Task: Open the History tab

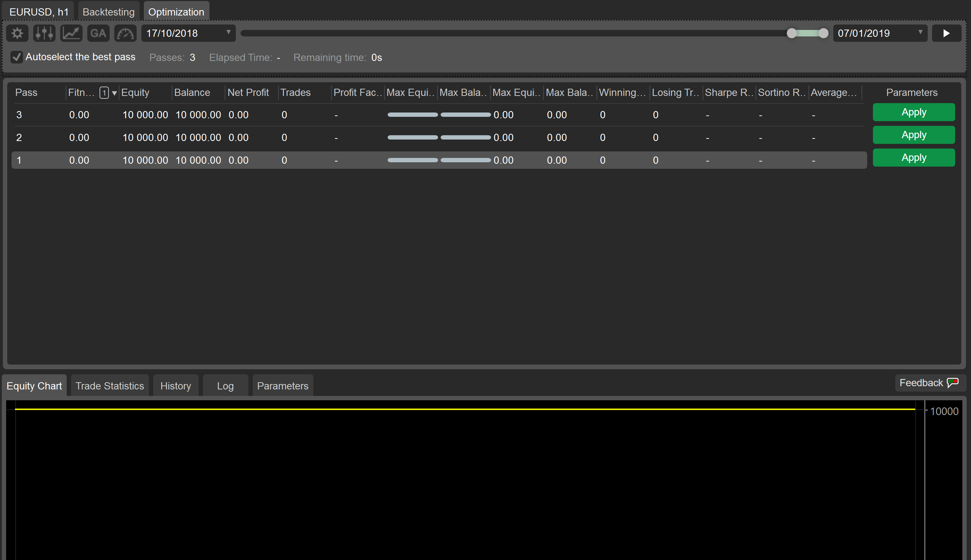Action: coord(176,386)
